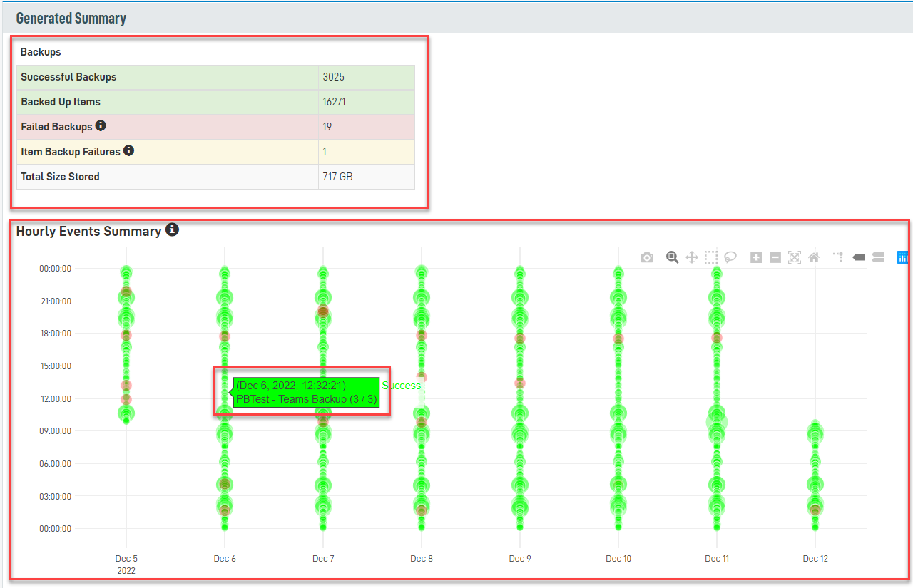Click the red failure bubble on Dec 11

click(x=717, y=338)
